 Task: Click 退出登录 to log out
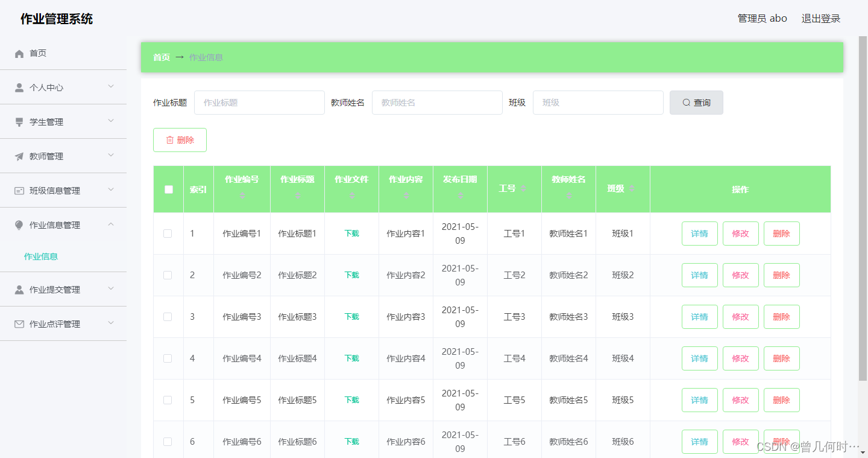820,18
